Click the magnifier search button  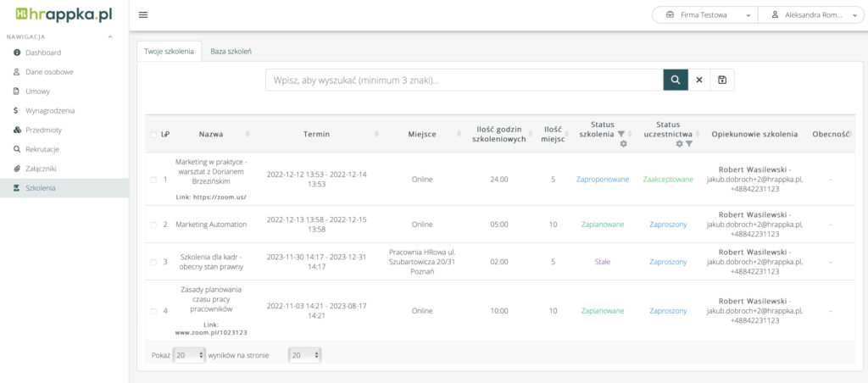[675, 80]
